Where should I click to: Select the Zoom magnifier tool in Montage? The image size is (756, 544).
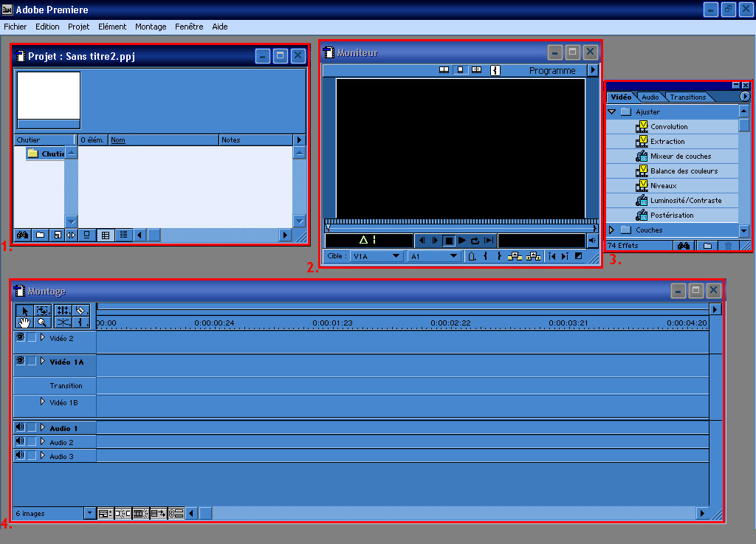[42, 323]
